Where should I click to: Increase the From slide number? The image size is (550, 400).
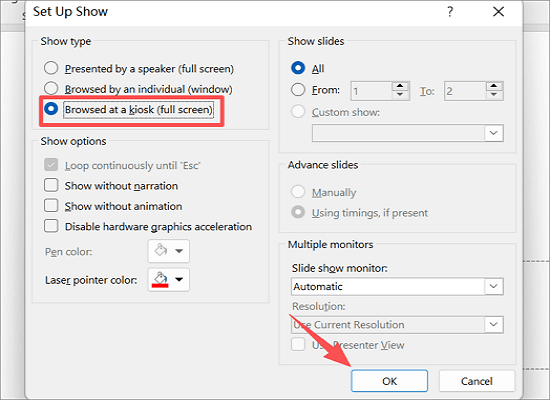400,86
